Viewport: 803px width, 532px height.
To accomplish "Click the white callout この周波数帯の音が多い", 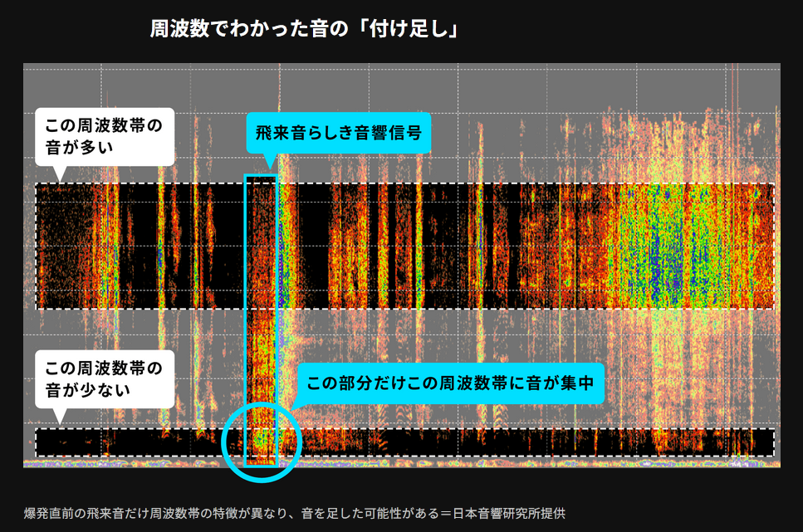I will [104, 137].
